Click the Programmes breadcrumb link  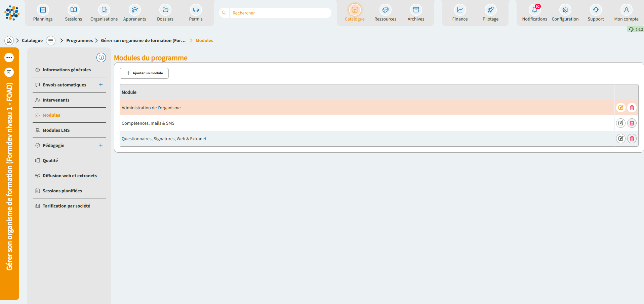(x=79, y=41)
